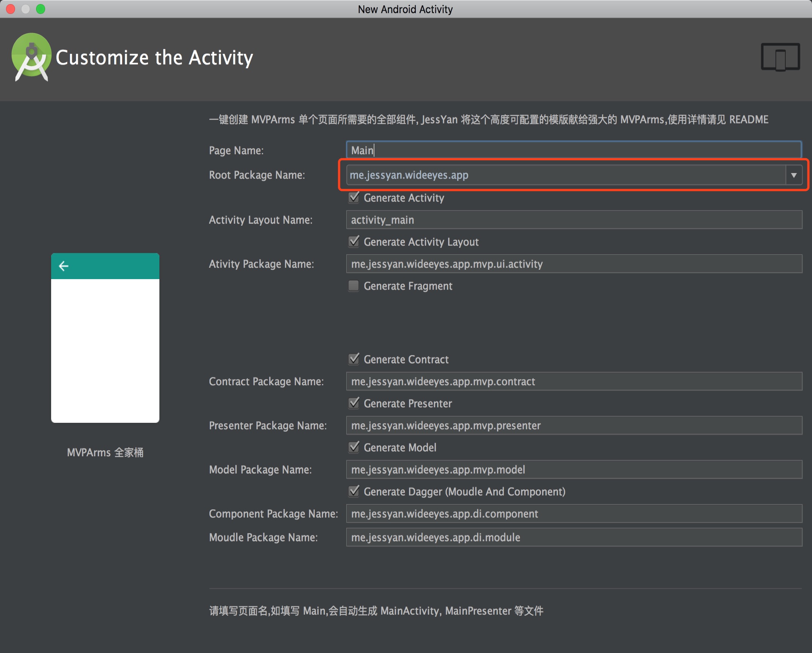Click the yellow minimize window button
Image resolution: width=812 pixels, height=653 pixels.
click(x=26, y=9)
